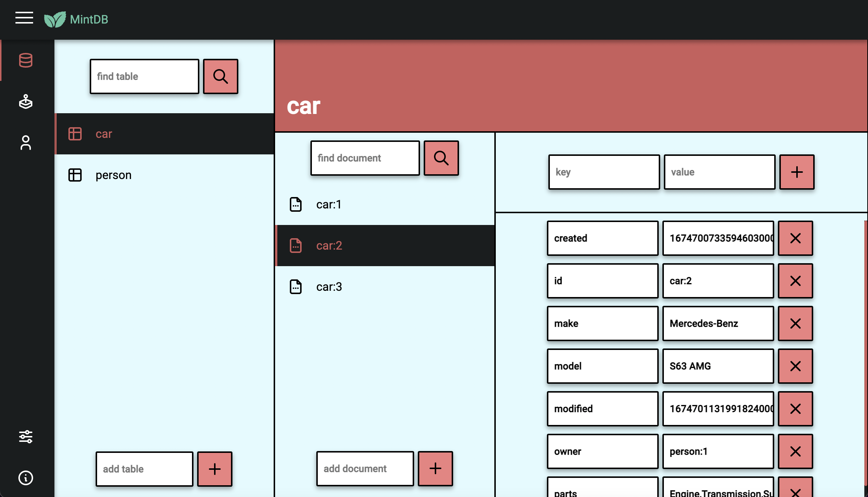Click the database icon in sidebar

tap(26, 60)
